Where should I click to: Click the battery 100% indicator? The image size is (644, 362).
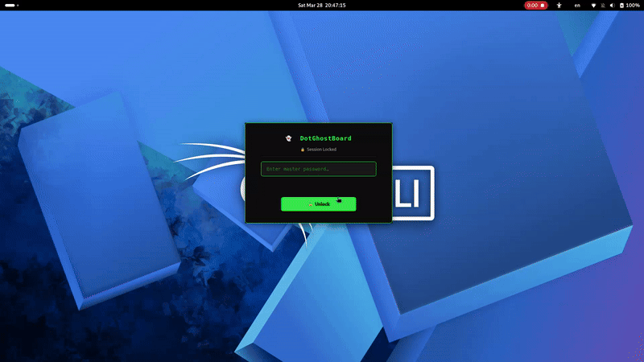(x=630, y=6)
